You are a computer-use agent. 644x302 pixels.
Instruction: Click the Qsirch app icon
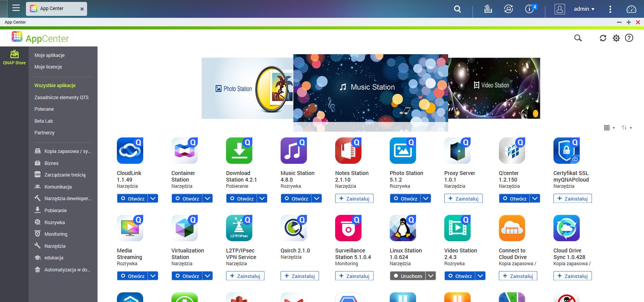pyautogui.click(x=294, y=228)
